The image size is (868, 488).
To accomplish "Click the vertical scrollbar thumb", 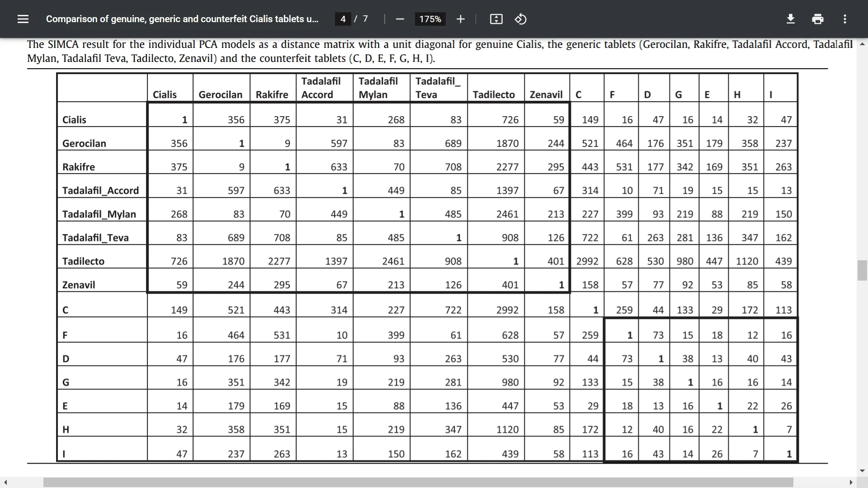I will click(x=862, y=270).
